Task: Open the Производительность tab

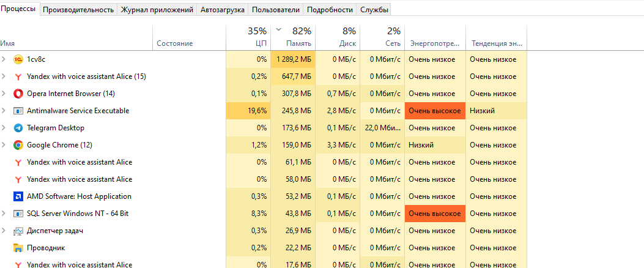Action: click(x=78, y=10)
